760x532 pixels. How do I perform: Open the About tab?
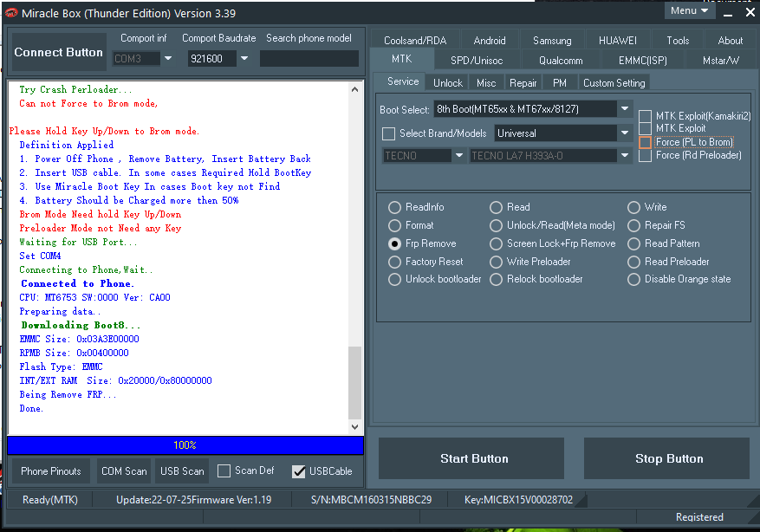tap(730, 41)
